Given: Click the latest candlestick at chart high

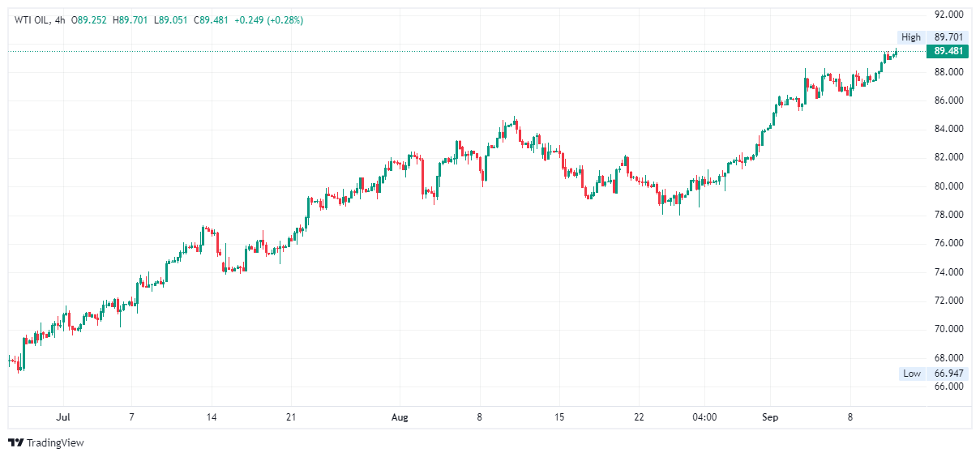Looking at the screenshot, I should 896,53.
